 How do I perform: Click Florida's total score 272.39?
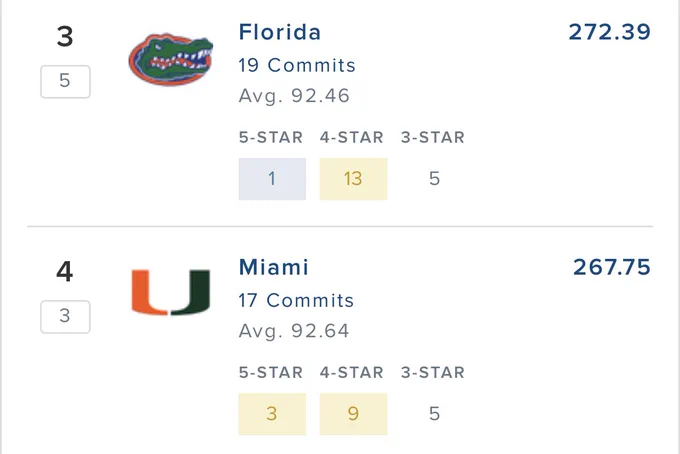tap(610, 32)
